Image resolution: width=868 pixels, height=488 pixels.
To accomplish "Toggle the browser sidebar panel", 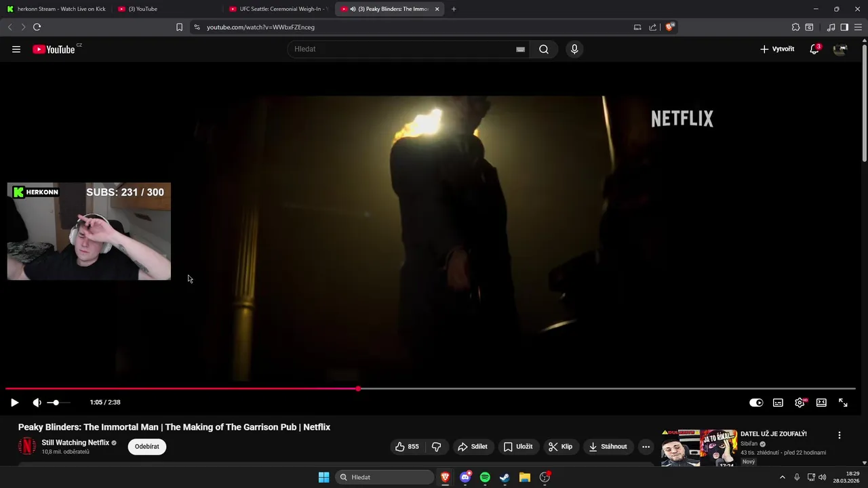I will 844,27.
